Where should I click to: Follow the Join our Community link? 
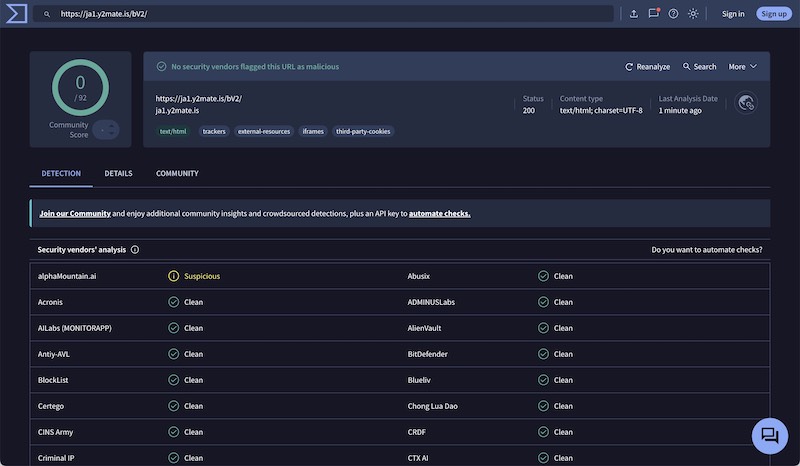tap(75, 213)
